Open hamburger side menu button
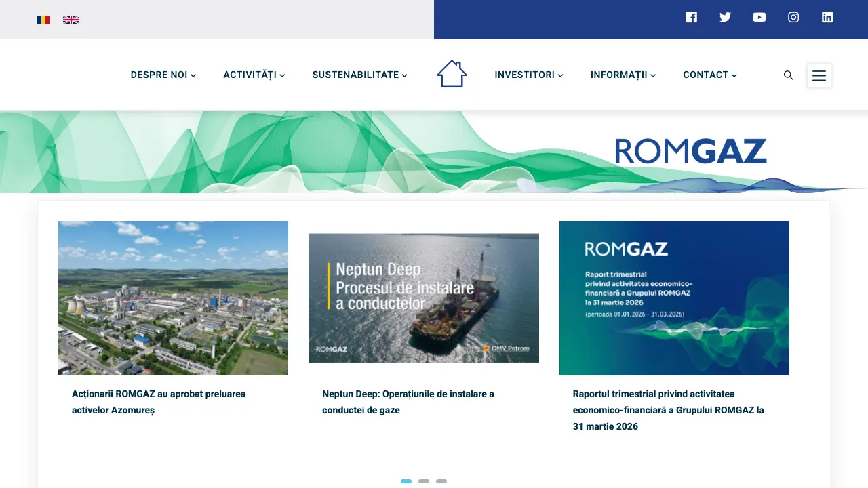Image resolution: width=868 pixels, height=488 pixels. pyautogui.click(x=819, y=75)
